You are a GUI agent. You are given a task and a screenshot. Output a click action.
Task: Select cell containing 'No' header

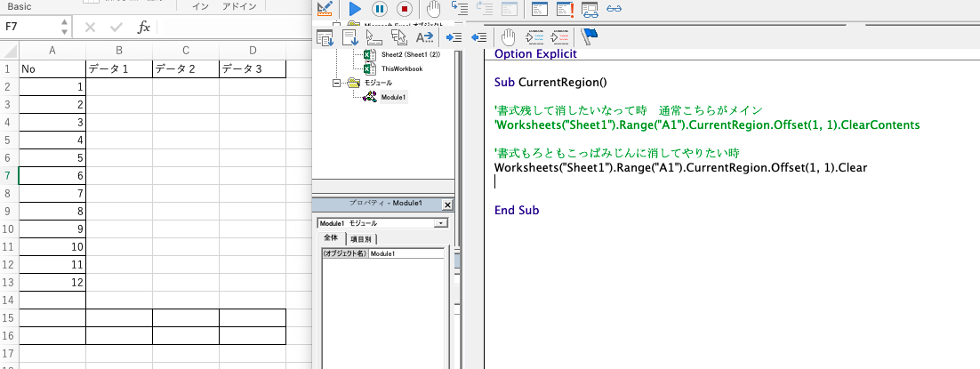pos(52,69)
